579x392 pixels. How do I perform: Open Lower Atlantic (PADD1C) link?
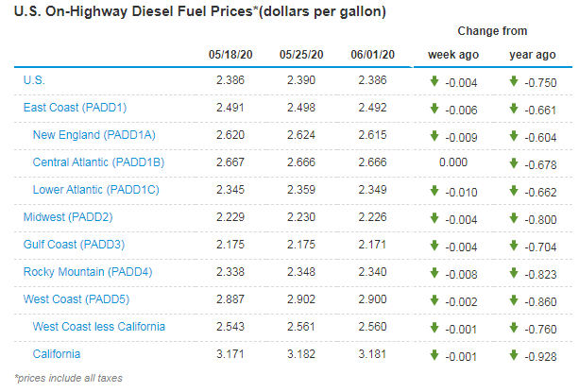click(x=97, y=190)
